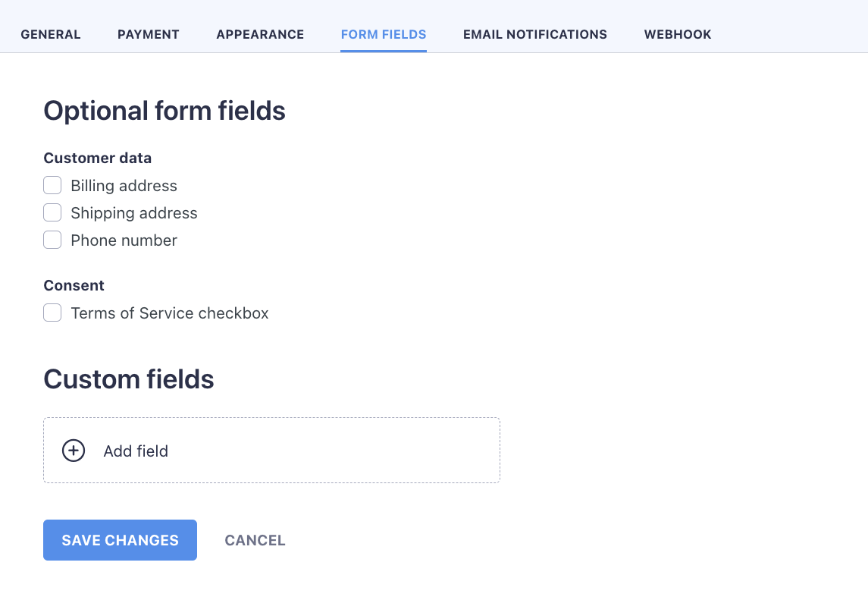
Task: Enable the Billing address checkbox
Action: click(x=52, y=185)
